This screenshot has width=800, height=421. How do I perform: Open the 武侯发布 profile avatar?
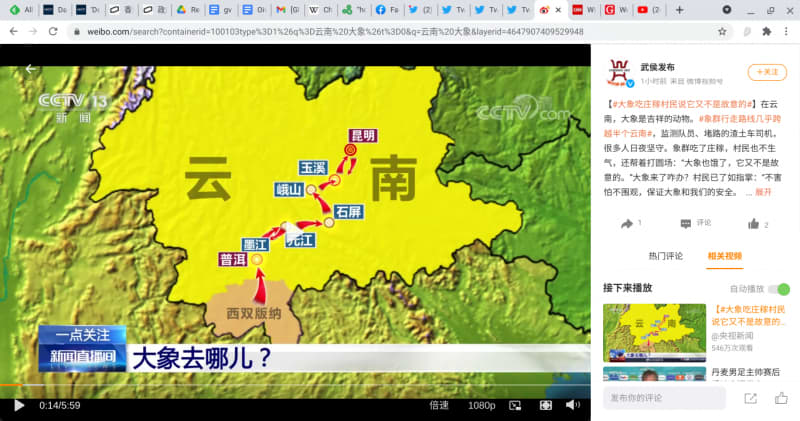[619, 72]
